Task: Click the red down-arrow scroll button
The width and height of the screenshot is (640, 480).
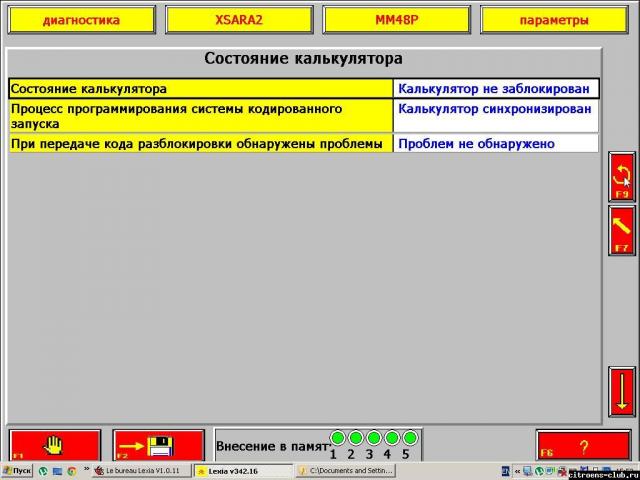Action: coord(621,391)
